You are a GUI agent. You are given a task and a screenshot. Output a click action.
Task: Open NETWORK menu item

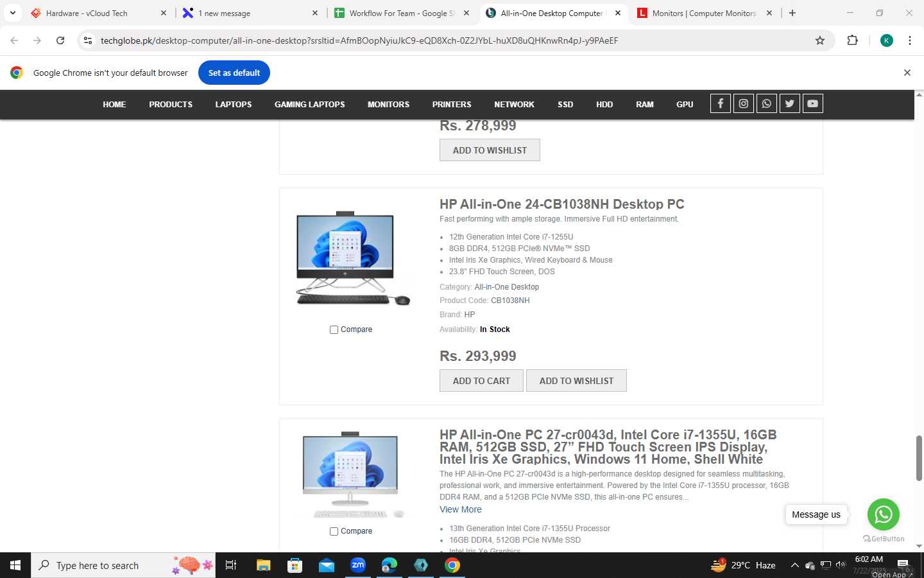coord(514,104)
